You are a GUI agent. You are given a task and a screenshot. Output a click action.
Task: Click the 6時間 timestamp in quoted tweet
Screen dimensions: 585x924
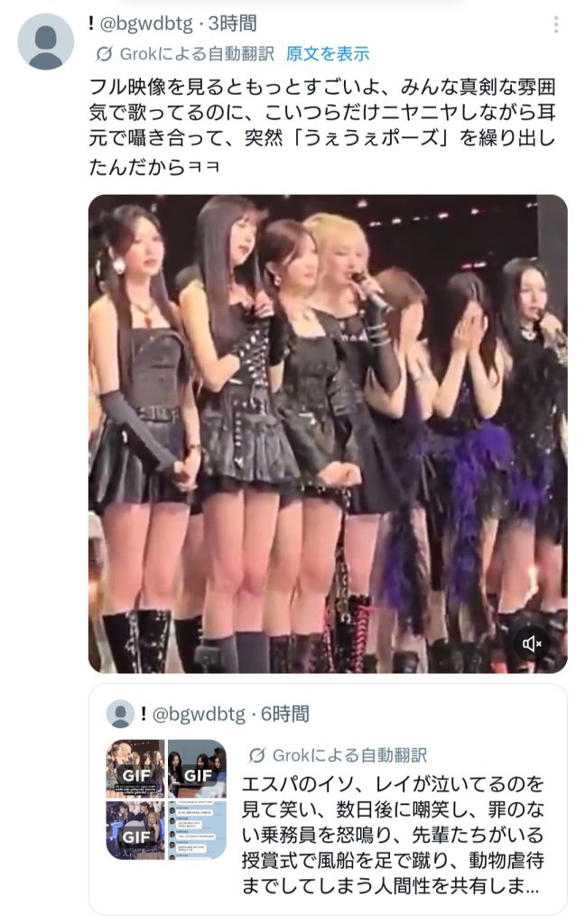tap(285, 715)
